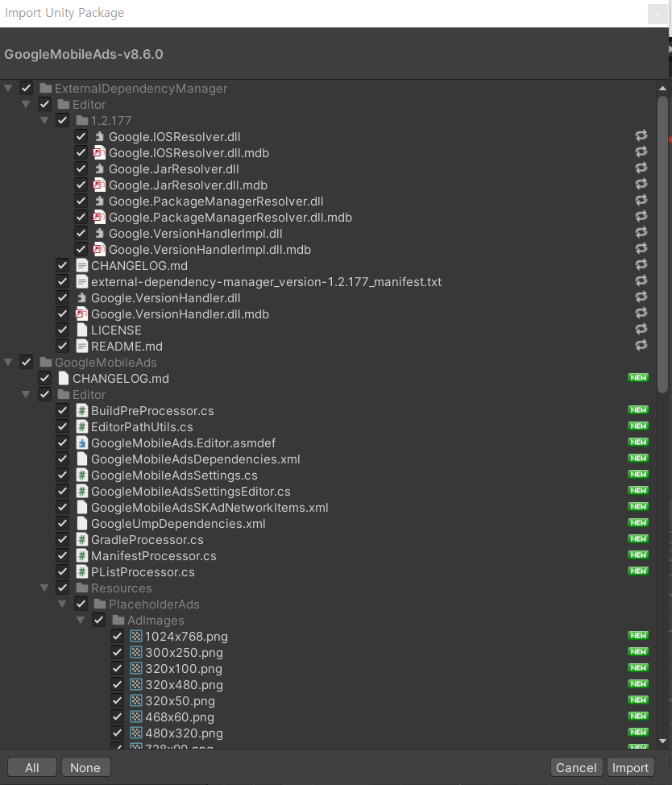Click the file icon of GoogleMobileAdsDependencies.xml
Screen dimensions: 672x785
81,459
